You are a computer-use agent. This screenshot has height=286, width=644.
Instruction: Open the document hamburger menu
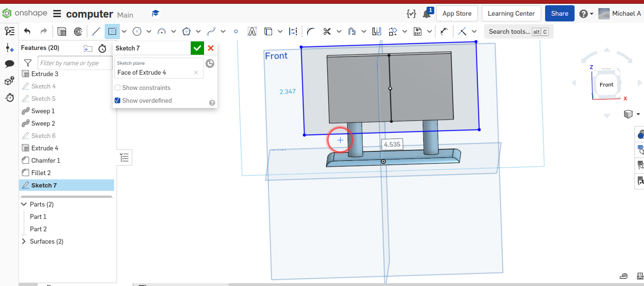pos(56,14)
